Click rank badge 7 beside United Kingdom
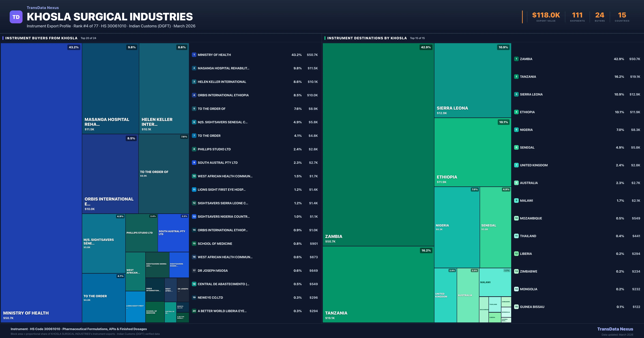644x338 pixels. click(x=516, y=165)
